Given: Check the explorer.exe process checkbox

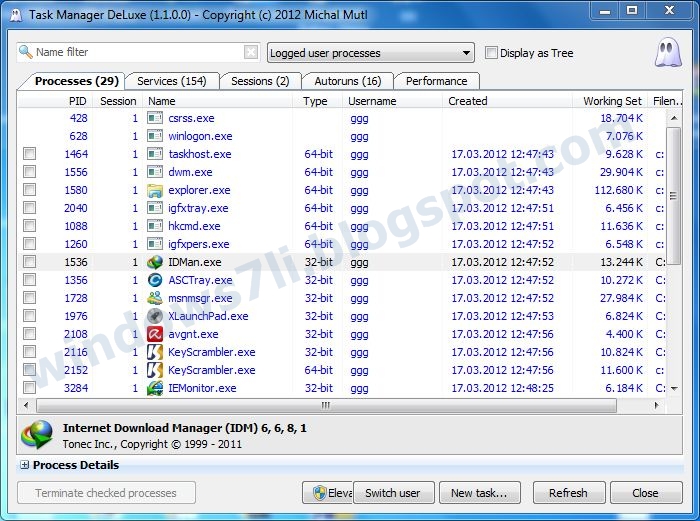Looking at the screenshot, I should pos(30,190).
